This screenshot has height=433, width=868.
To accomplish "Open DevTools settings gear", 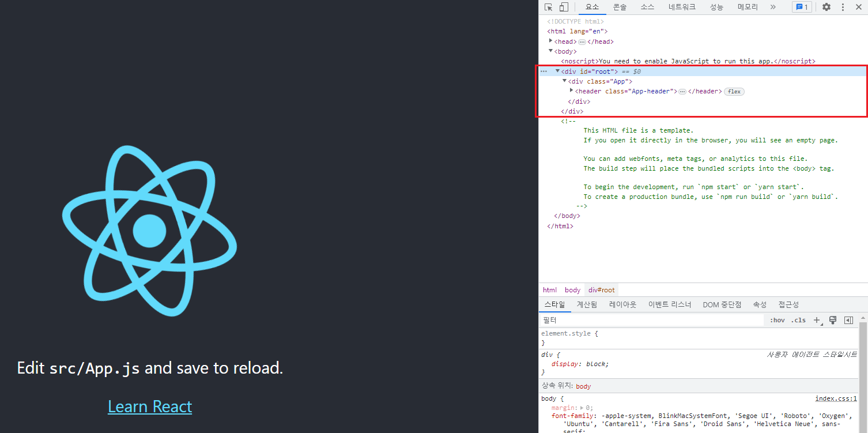I will click(x=827, y=7).
